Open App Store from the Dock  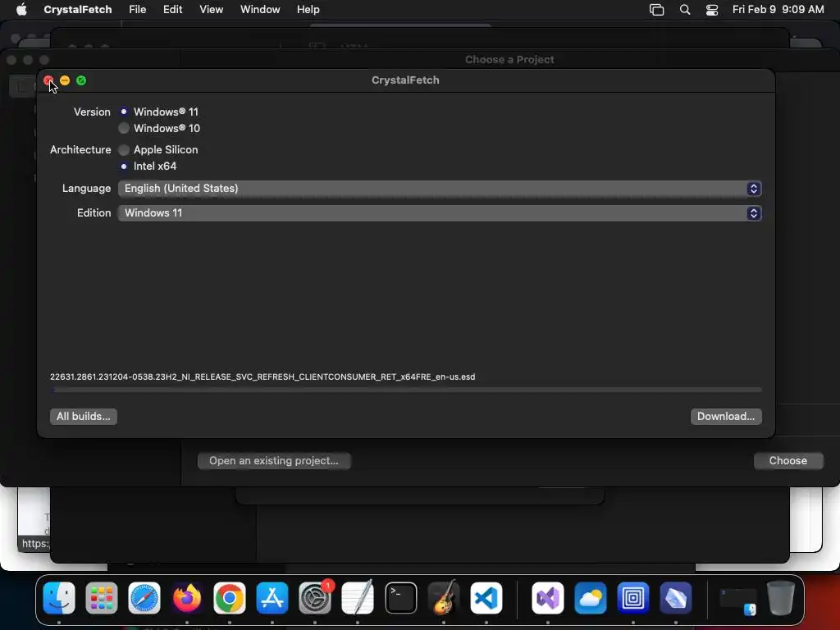click(272, 598)
